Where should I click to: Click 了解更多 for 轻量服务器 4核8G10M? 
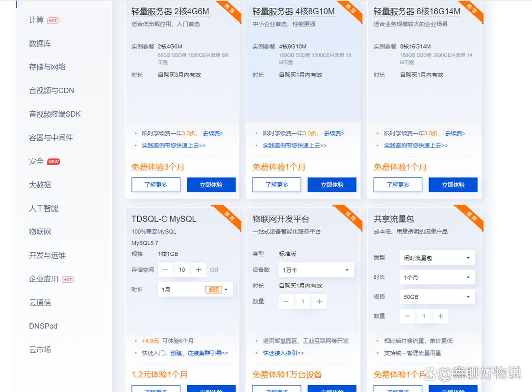(277, 185)
